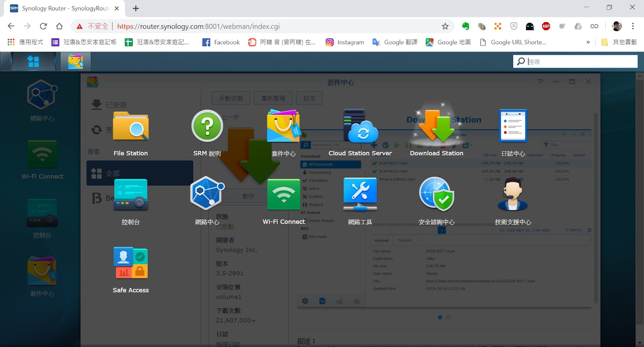Open a new browser tab

[x=136, y=8]
